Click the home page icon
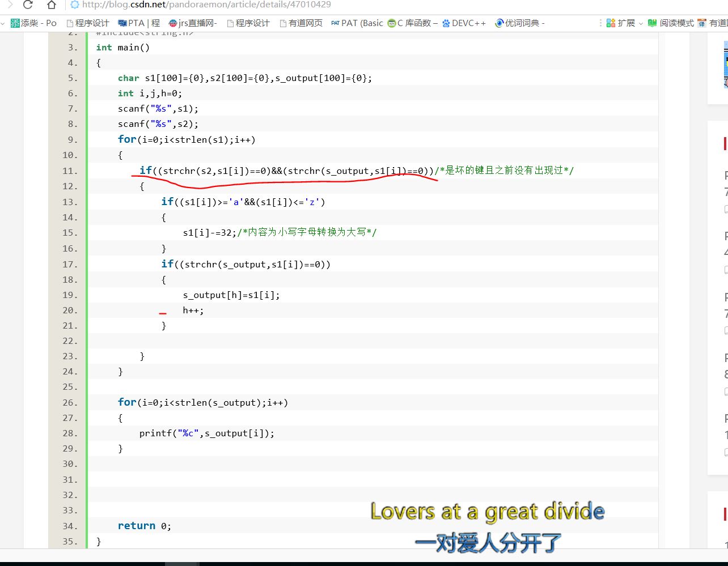728x566 pixels. (x=52, y=5)
